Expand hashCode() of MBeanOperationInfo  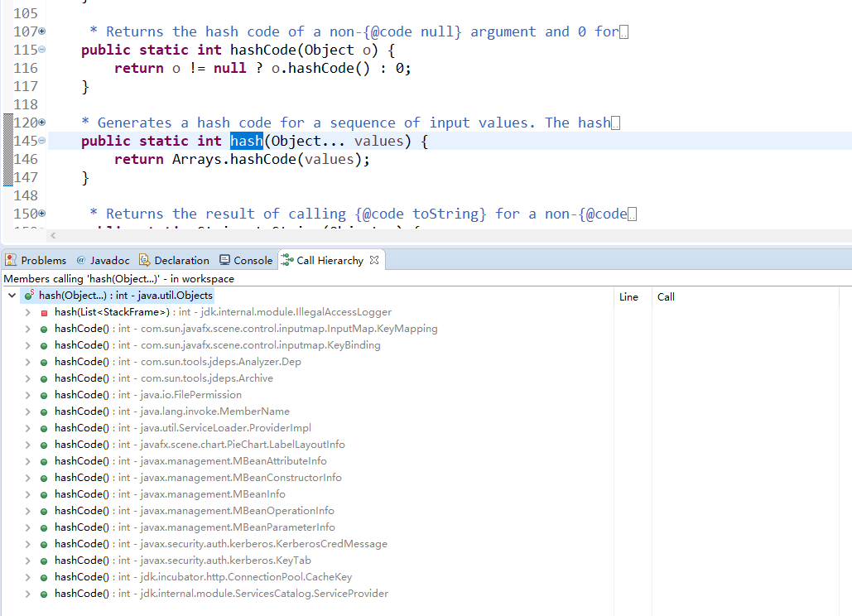(27, 511)
